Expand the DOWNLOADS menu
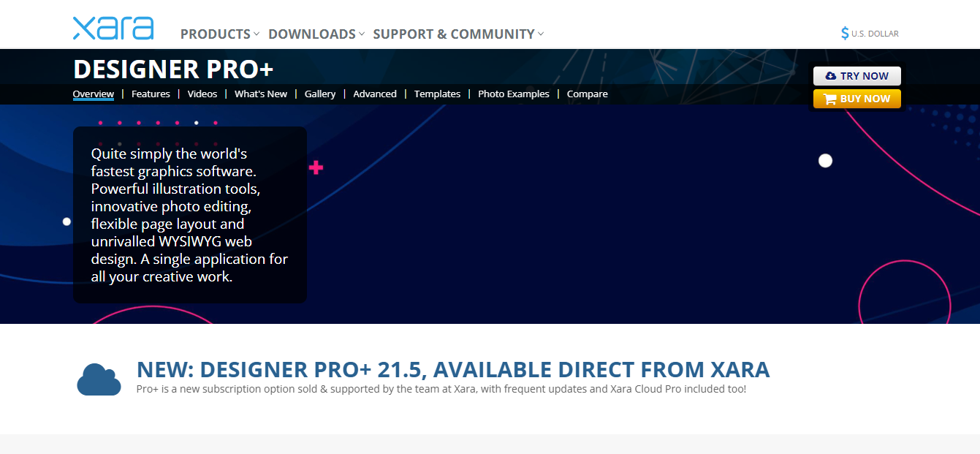This screenshot has width=980, height=454. 316,34
